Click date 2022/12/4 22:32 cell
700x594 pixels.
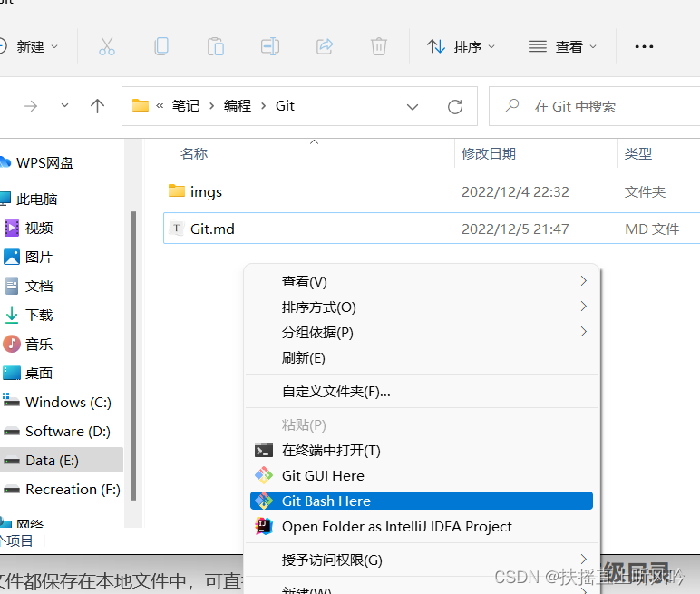515,191
